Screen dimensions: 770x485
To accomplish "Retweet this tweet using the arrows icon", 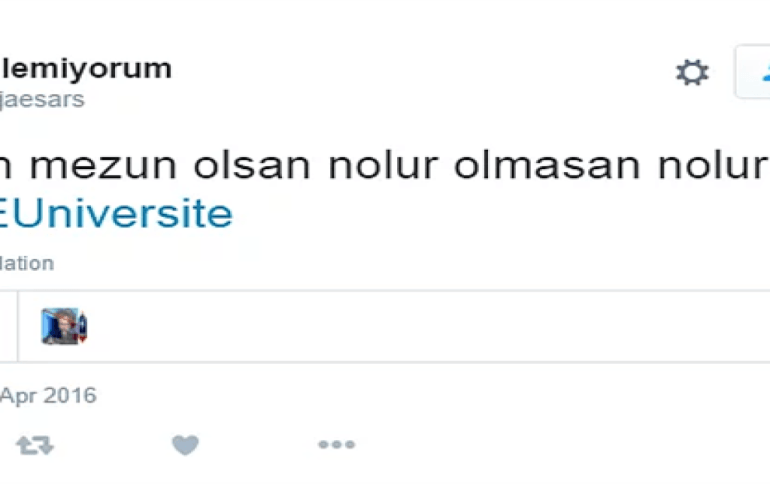I will [35, 445].
